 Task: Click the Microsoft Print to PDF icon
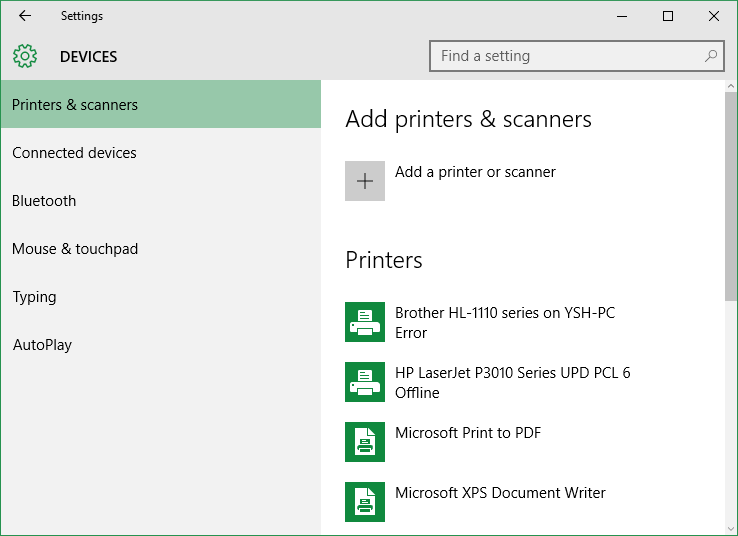365,442
